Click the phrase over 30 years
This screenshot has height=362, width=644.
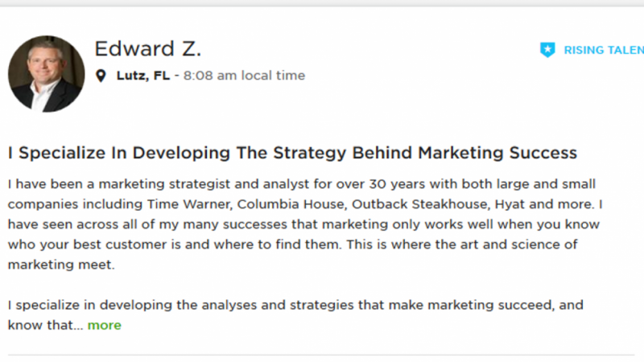(x=381, y=184)
